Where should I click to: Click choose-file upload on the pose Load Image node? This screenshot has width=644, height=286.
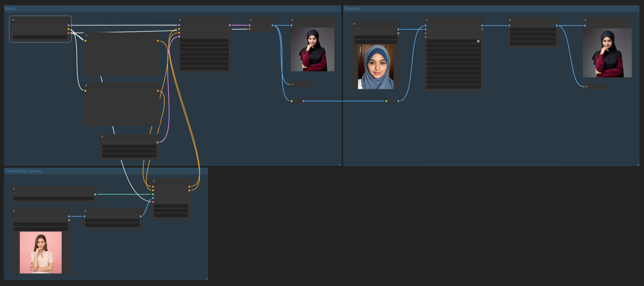[40, 228]
